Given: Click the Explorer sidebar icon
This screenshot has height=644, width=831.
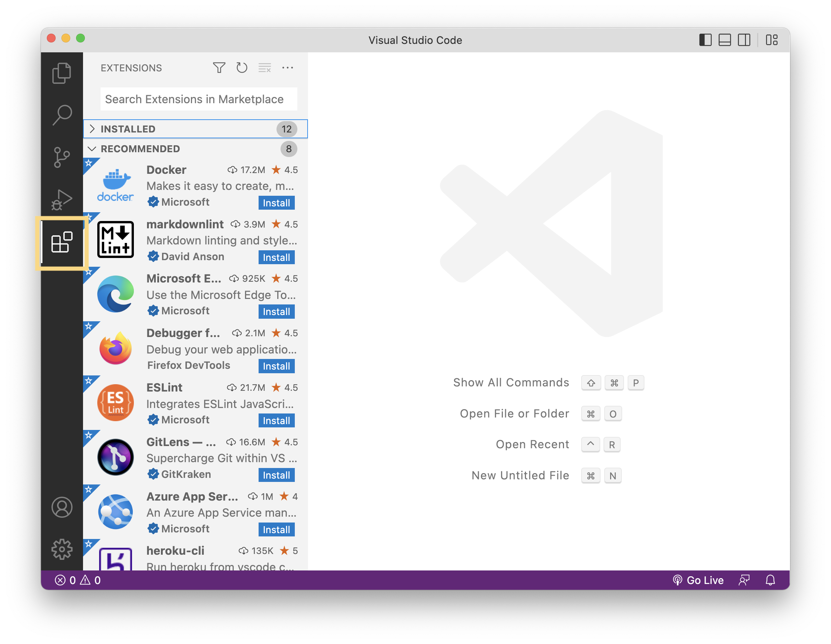Looking at the screenshot, I should [61, 72].
